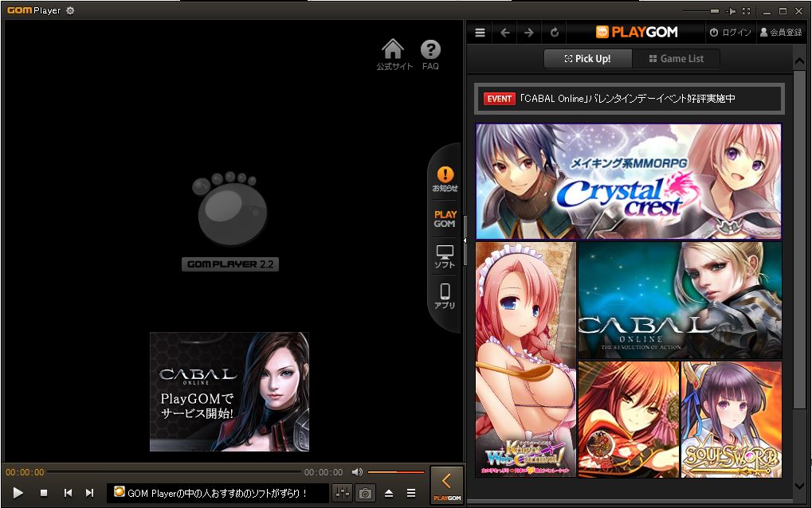Open the Soul Sword game tile
The height and width of the screenshot is (508, 812).
click(x=732, y=419)
